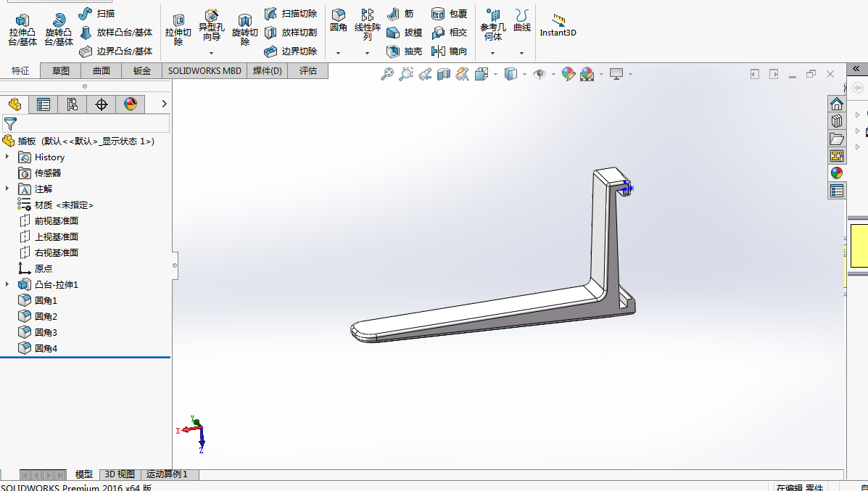
Task: Open the Display Style dropdown arrow
Action: 524,74
